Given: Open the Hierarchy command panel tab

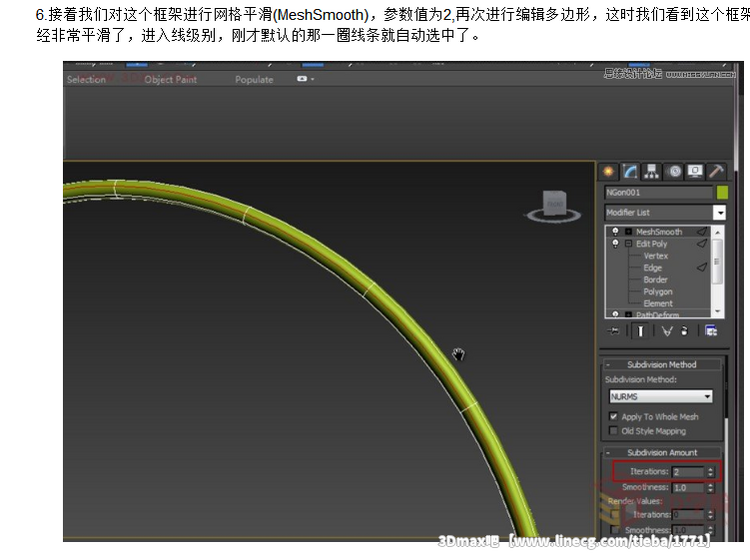Looking at the screenshot, I should [x=651, y=171].
